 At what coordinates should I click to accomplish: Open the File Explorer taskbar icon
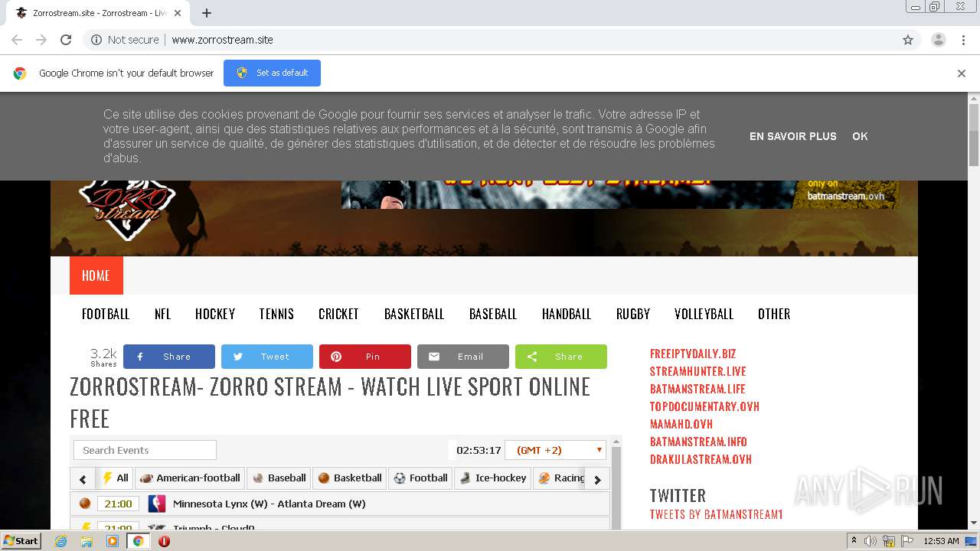tap(87, 540)
